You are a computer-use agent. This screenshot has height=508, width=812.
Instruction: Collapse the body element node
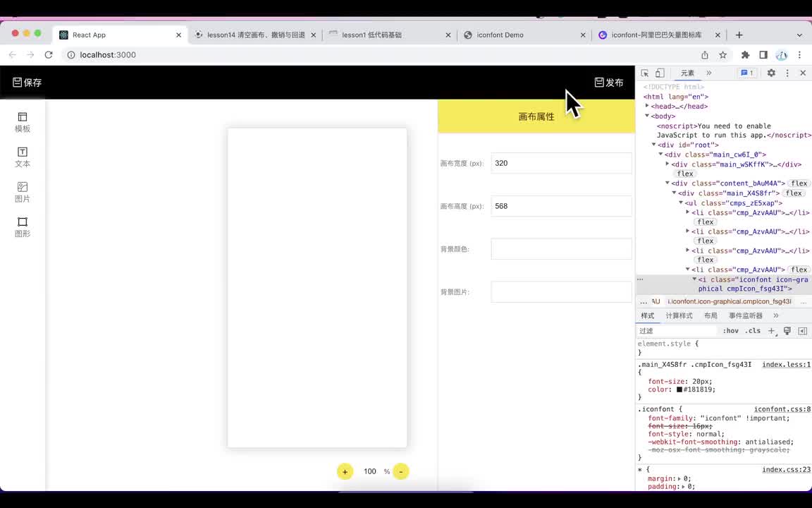pos(647,116)
